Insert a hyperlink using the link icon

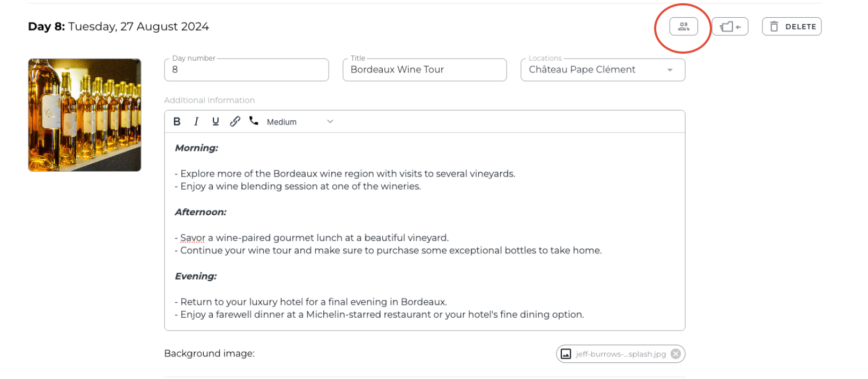[235, 122]
